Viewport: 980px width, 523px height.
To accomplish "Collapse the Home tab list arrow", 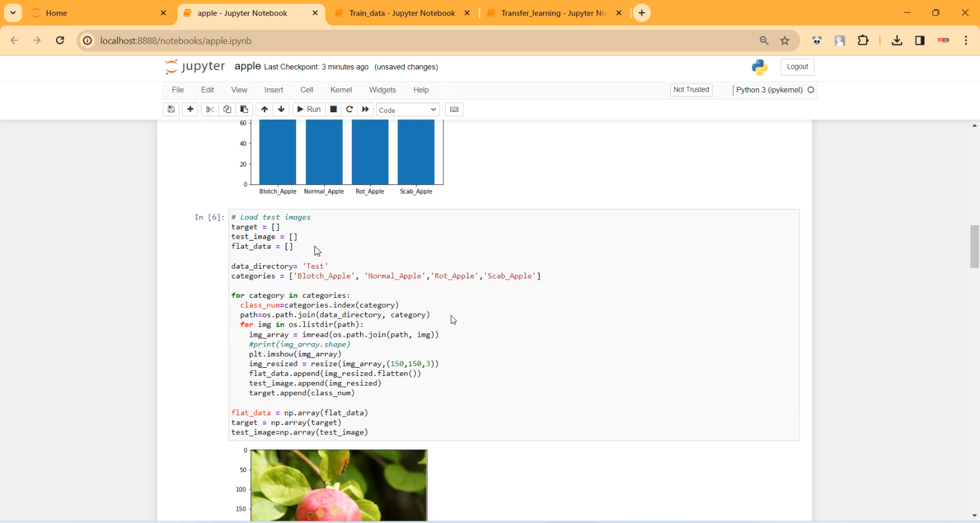I will [x=12, y=13].
